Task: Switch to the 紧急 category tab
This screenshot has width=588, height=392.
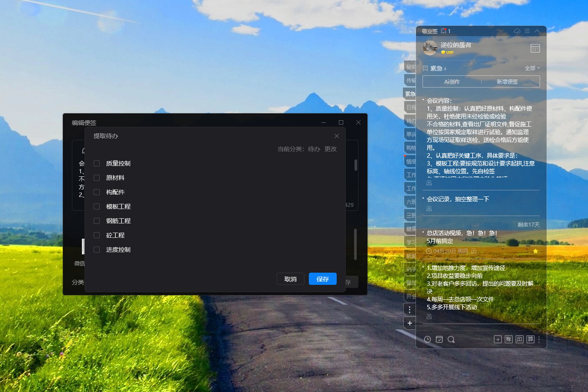Action: pos(410,94)
